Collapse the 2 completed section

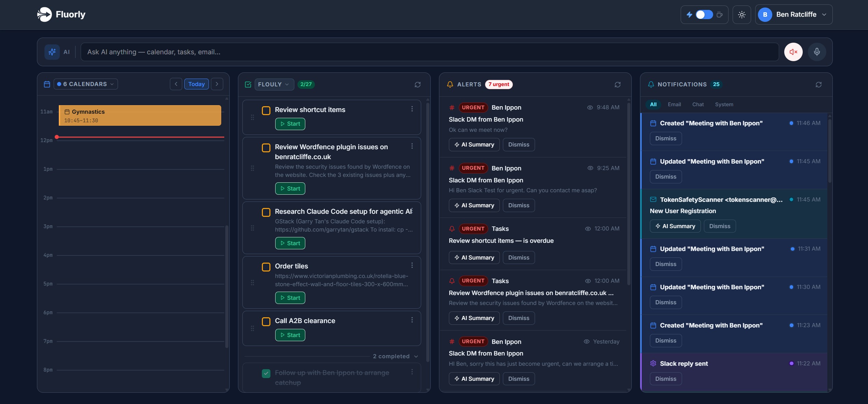[396, 356]
